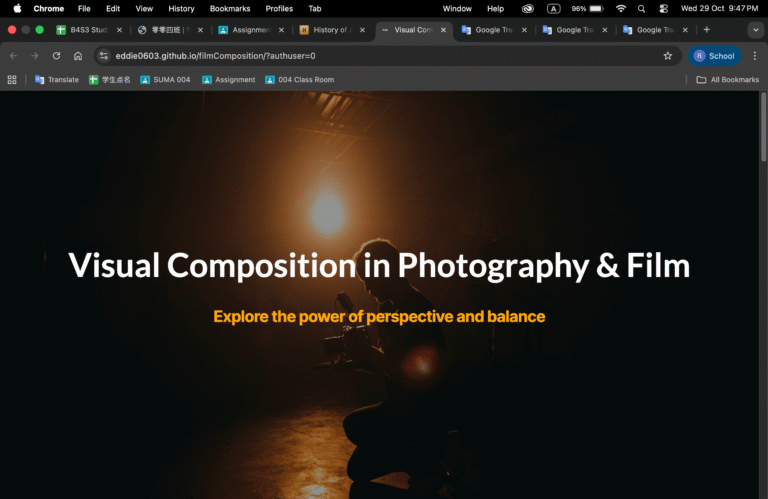Open the School profile menu
This screenshot has width=768, height=499.
714,56
